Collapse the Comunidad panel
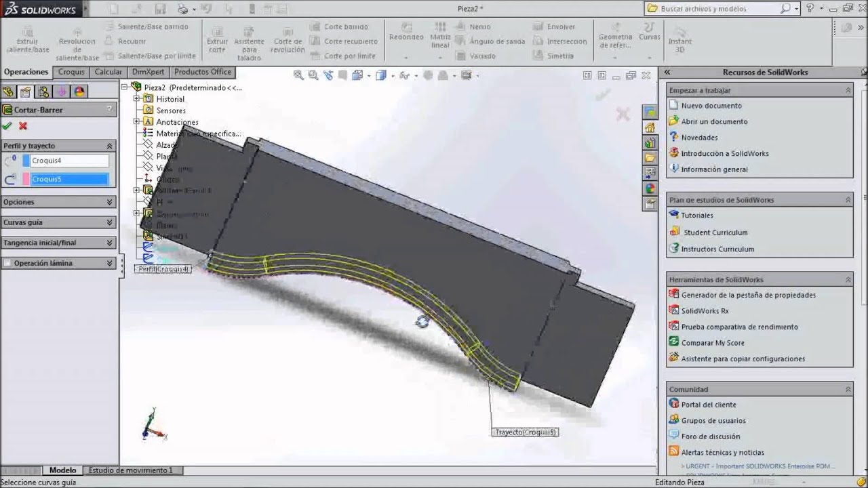The width and height of the screenshot is (868, 488). (x=848, y=389)
